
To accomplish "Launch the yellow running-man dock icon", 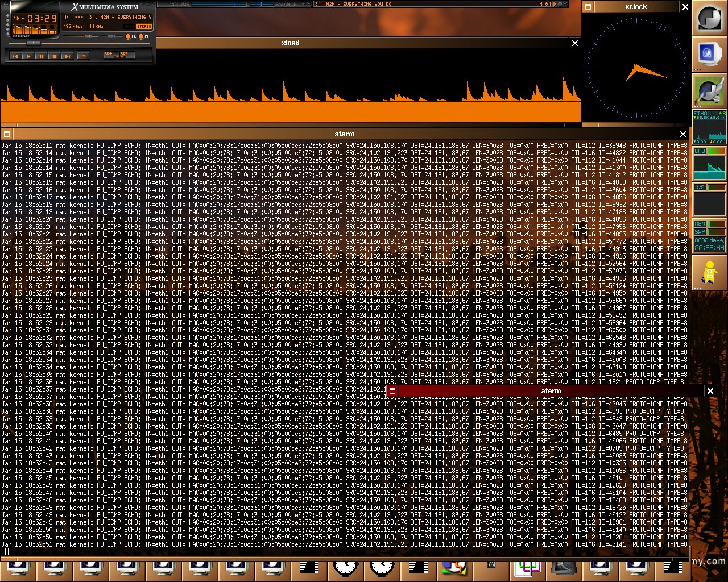I will [x=709, y=273].
